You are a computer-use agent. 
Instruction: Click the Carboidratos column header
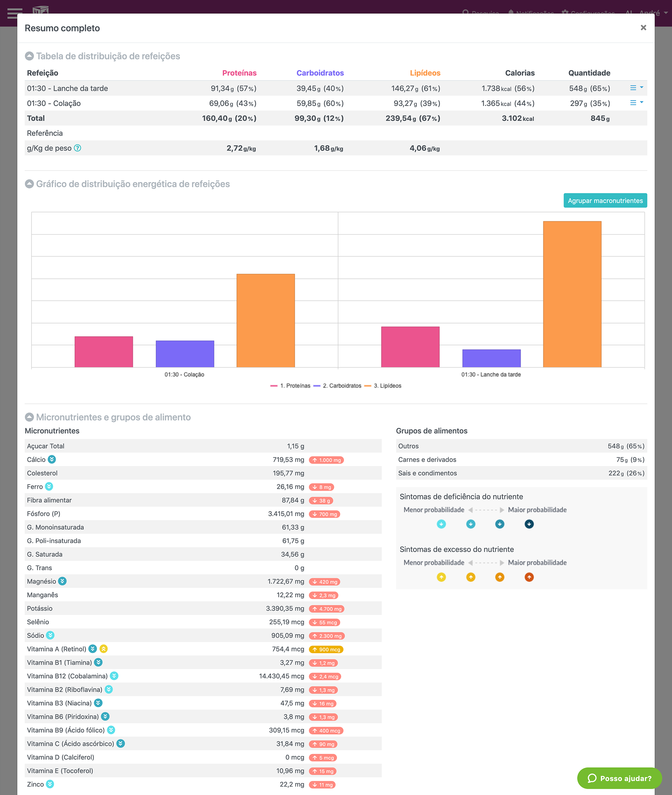tap(320, 73)
